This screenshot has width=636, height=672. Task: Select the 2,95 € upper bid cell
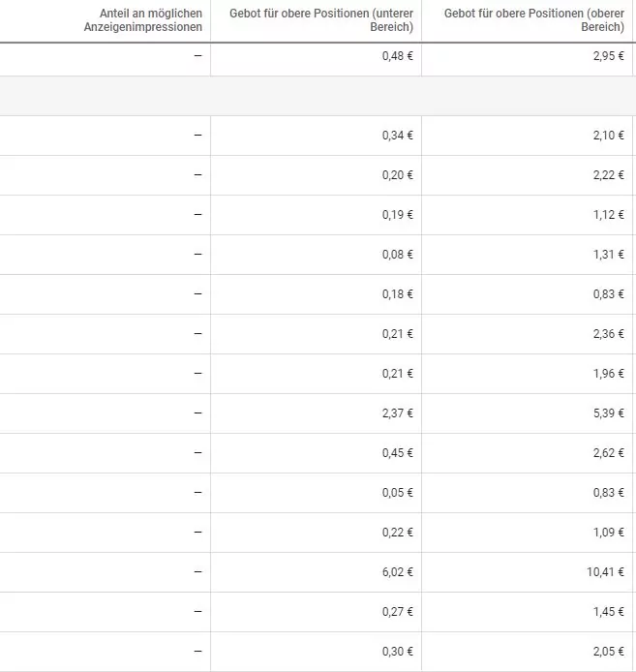tap(527, 56)
